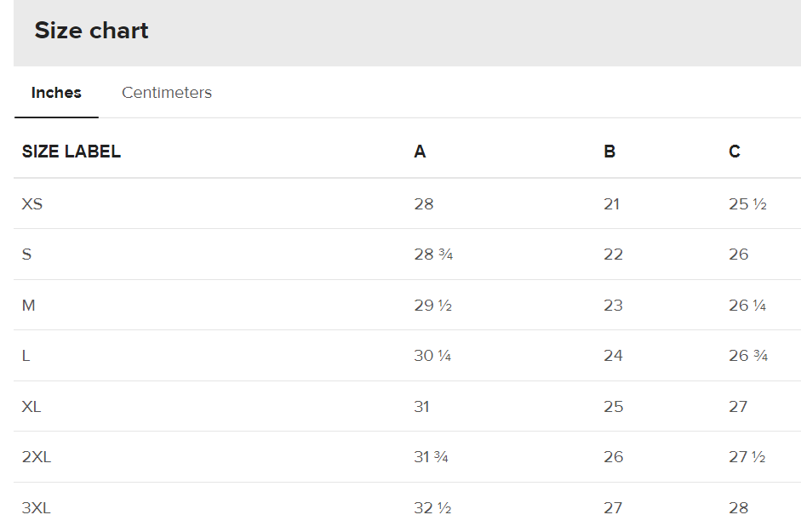
Task: Select the Inches tab
Action: [x=56, y=93]
